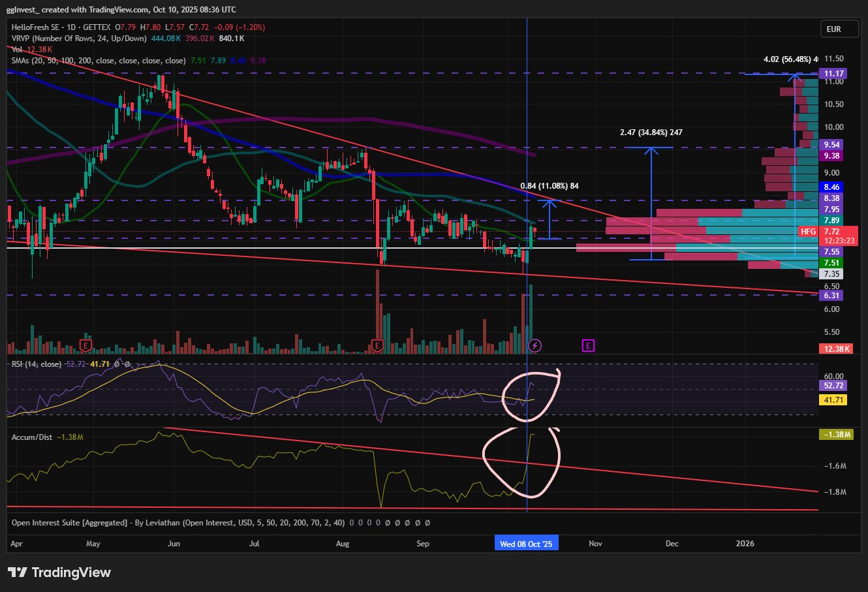Viewport: 868px width, 592px height.
Task: Click the 5.50 price scale tick
Action: tap(833, 332)
